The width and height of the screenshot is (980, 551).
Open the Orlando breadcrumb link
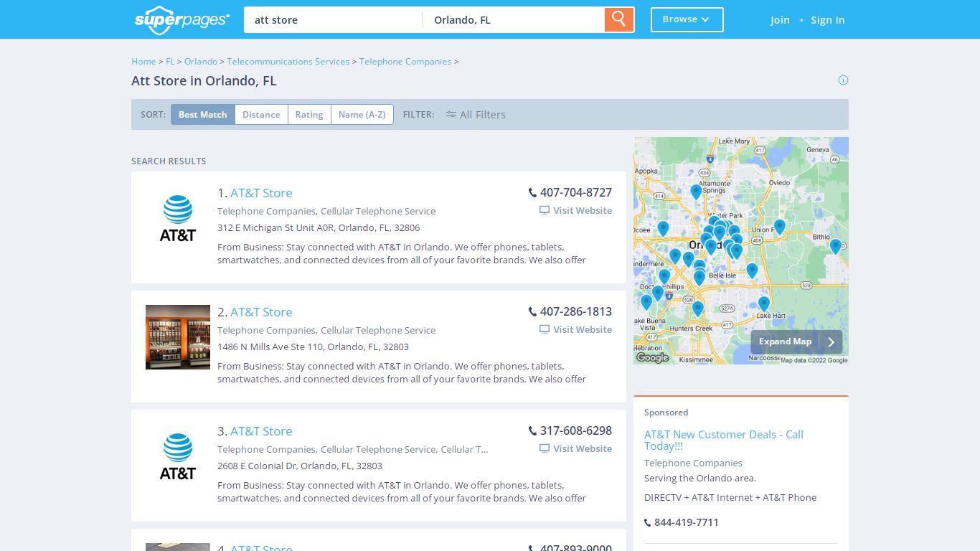(201, 62)
